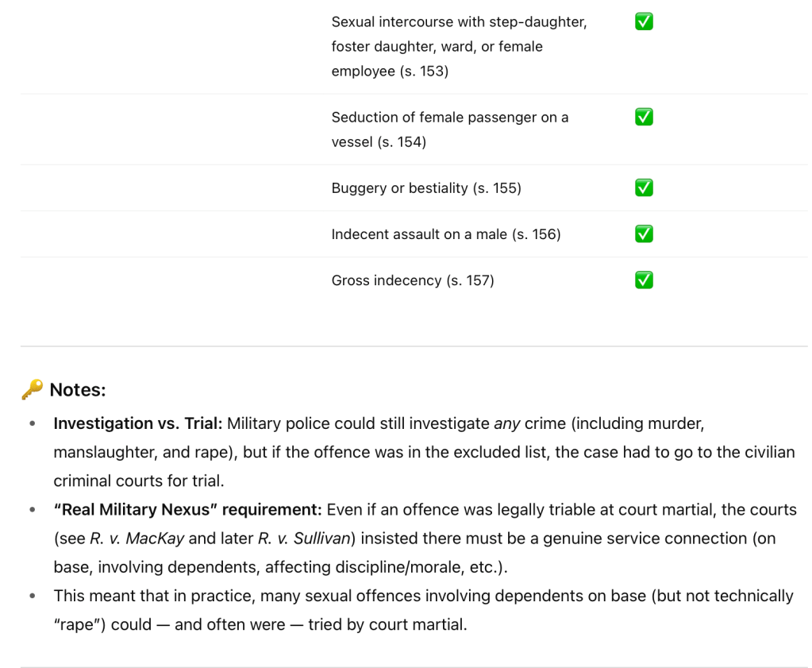This screenshot has width=812, height=668.
Task: Click the checkmark beside Seduction of female passenger
Action: [x=645, y=118]
